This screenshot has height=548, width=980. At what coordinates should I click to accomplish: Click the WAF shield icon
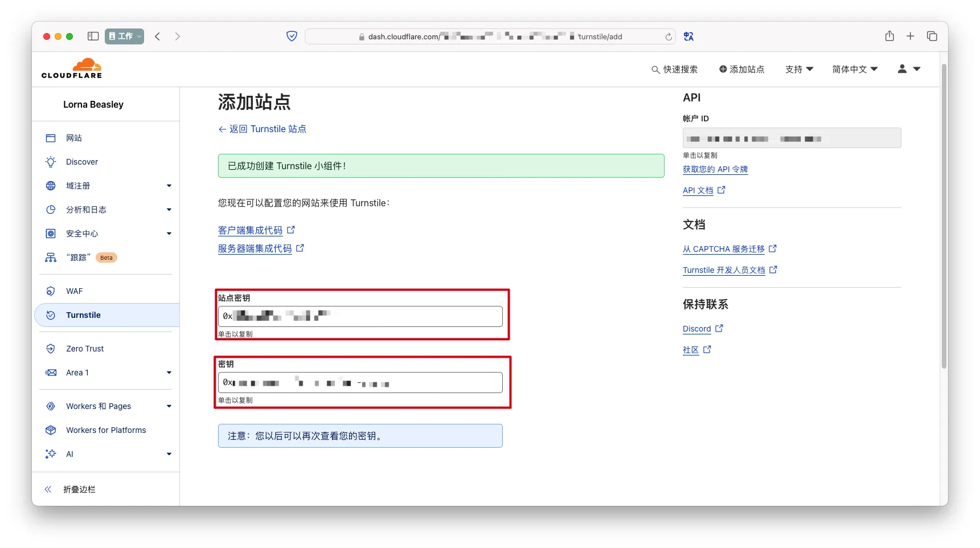coord(51,291)
